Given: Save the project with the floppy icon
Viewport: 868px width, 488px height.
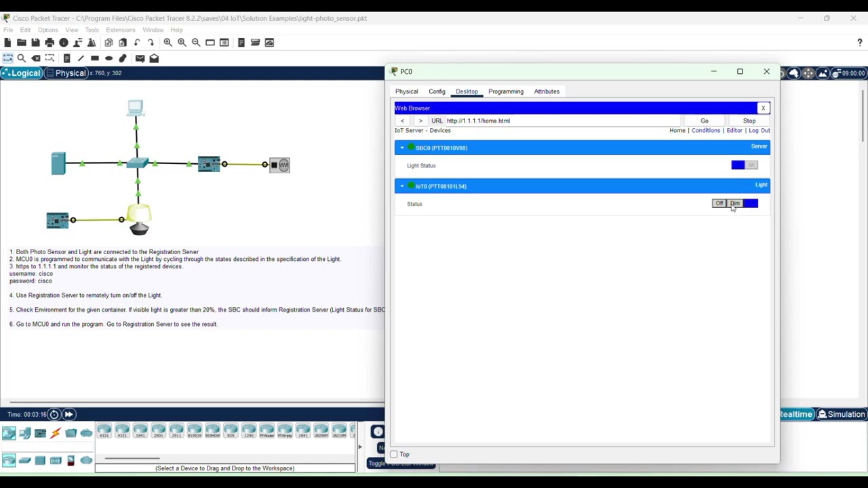Looking at the screenshot, I should pyautogui.click(x=35, y=43).
